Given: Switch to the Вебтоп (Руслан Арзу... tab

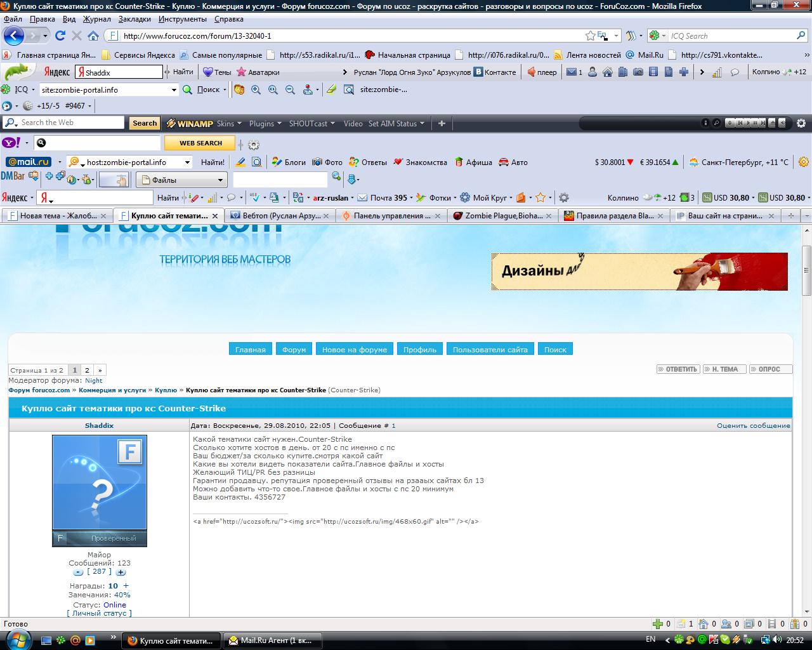Looking at the screenshot, I should pos(280,216).
